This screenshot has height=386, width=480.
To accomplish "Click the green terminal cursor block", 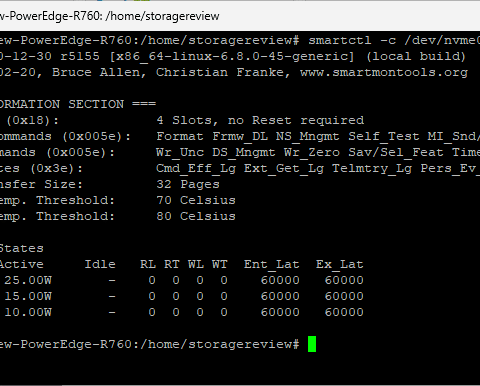I will (x=312, y=344).
